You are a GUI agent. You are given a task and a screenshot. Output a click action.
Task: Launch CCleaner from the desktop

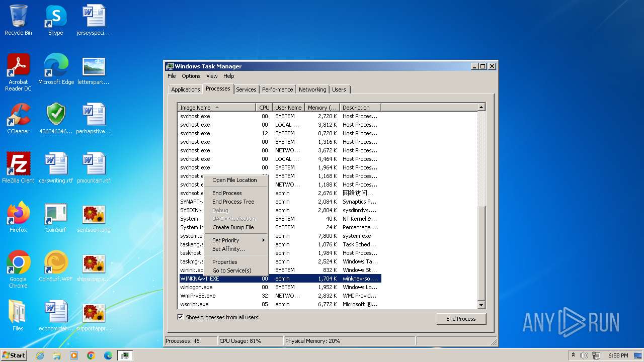18,118
